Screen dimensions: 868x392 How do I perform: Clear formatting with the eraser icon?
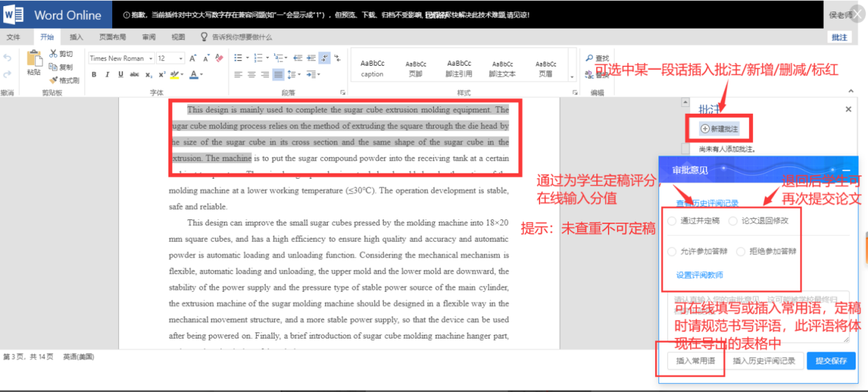219,58
